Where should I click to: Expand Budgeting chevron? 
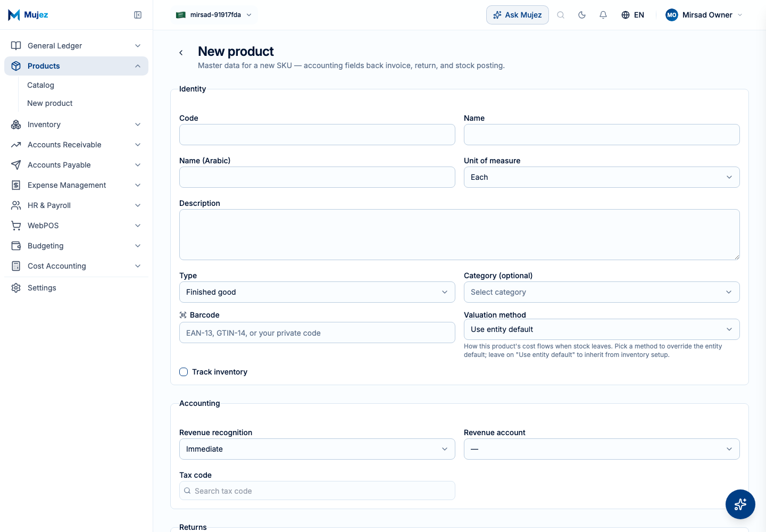pyautogui.click(x=138, y=246)
